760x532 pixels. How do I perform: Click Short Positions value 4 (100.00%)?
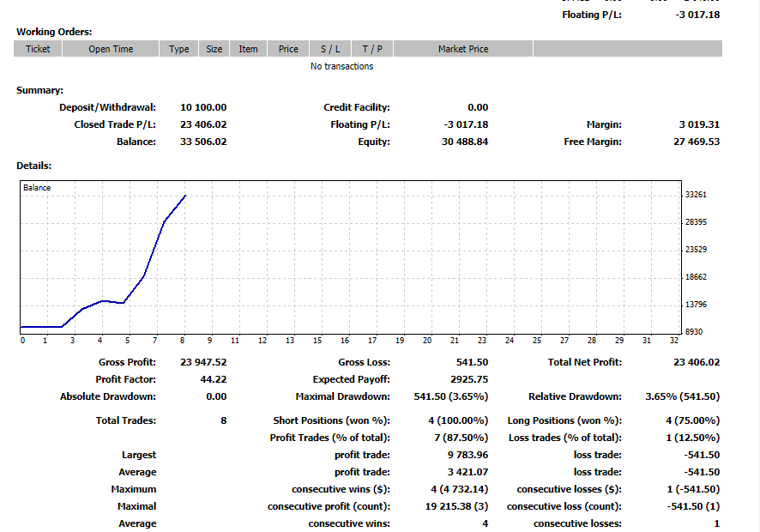click(458, 420)
